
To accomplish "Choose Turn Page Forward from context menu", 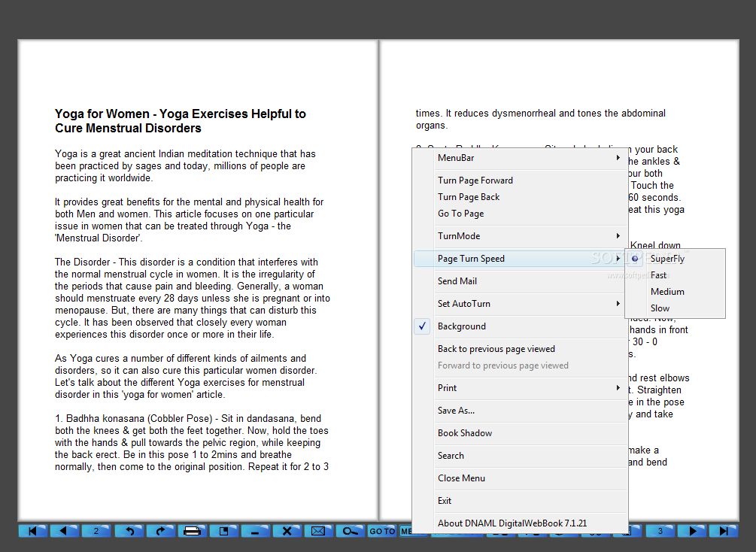I will 521,180.
